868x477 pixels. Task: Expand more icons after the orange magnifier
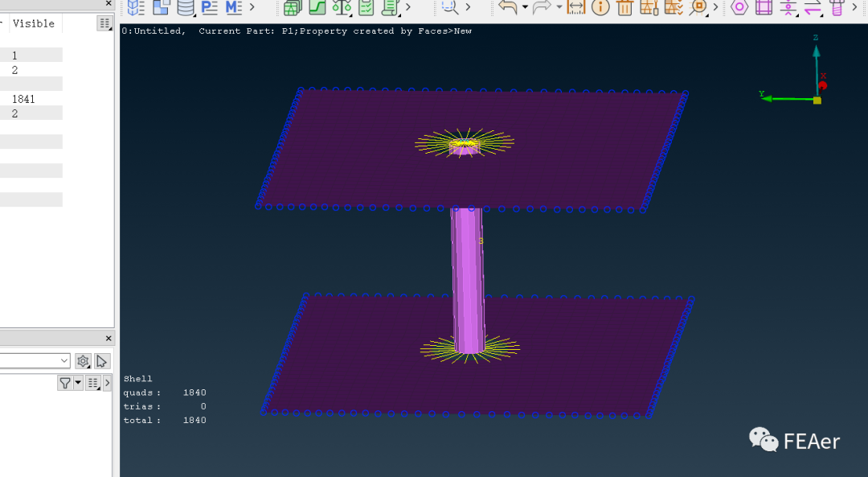[715, 7]
